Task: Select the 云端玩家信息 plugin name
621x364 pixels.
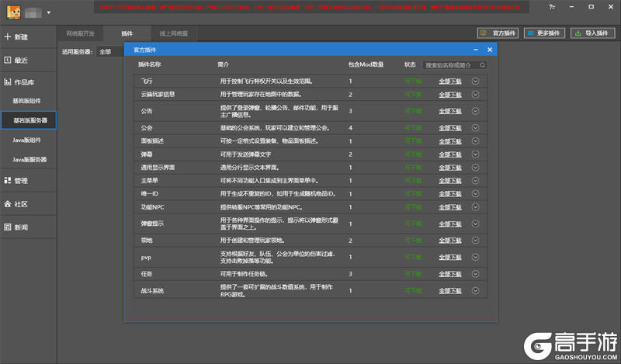Action: 158,94
